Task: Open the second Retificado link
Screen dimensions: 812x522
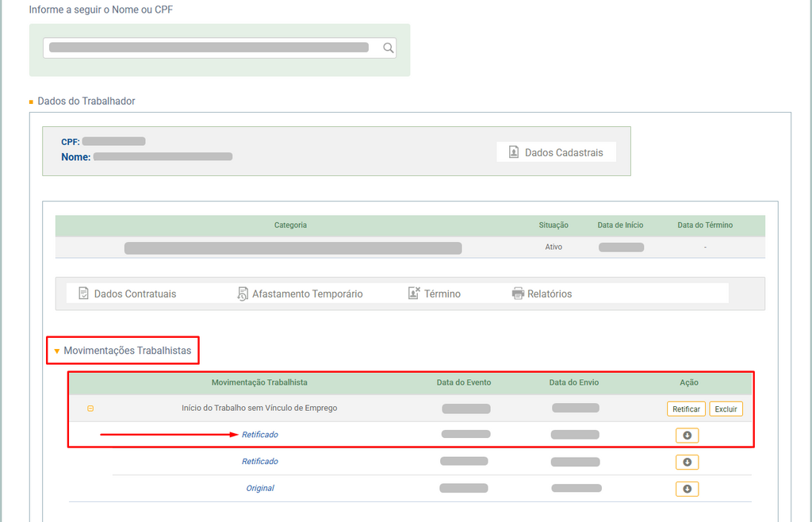Action: click(259, 462)
